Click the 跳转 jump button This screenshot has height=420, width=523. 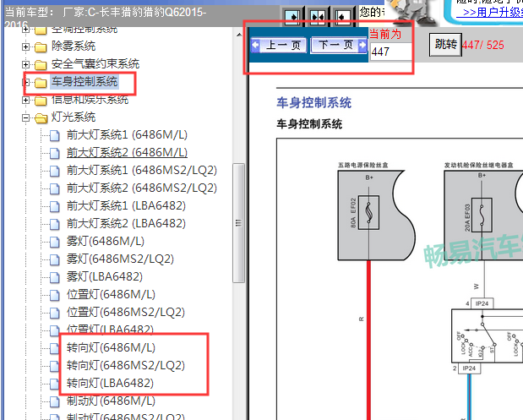(x=445, y=45)
